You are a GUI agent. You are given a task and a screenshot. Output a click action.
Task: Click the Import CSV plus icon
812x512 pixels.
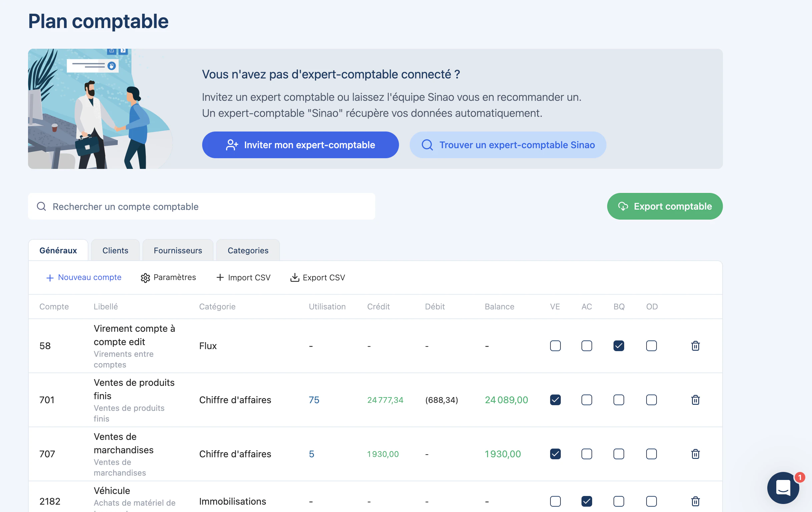coord(220,277)
